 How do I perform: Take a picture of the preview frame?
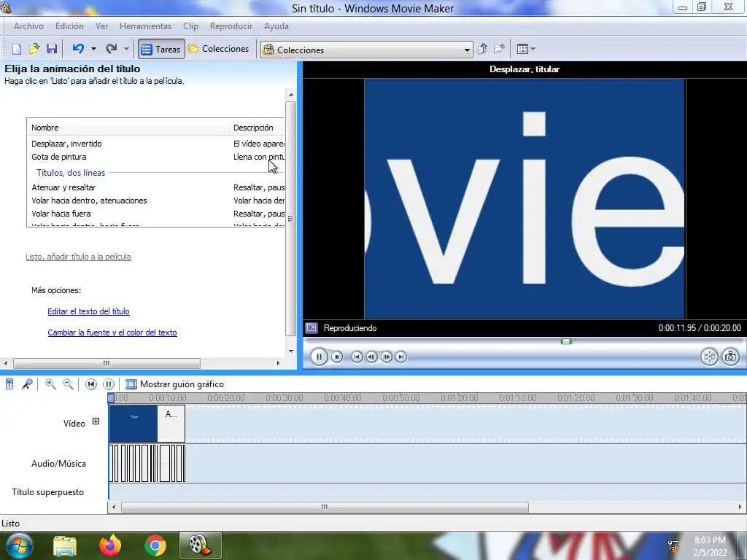730,357
